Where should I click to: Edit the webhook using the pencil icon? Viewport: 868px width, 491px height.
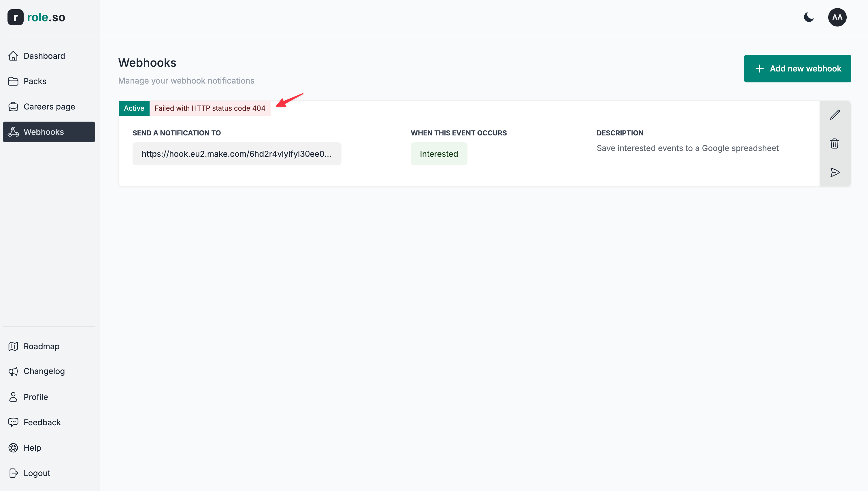click(835, 114)
